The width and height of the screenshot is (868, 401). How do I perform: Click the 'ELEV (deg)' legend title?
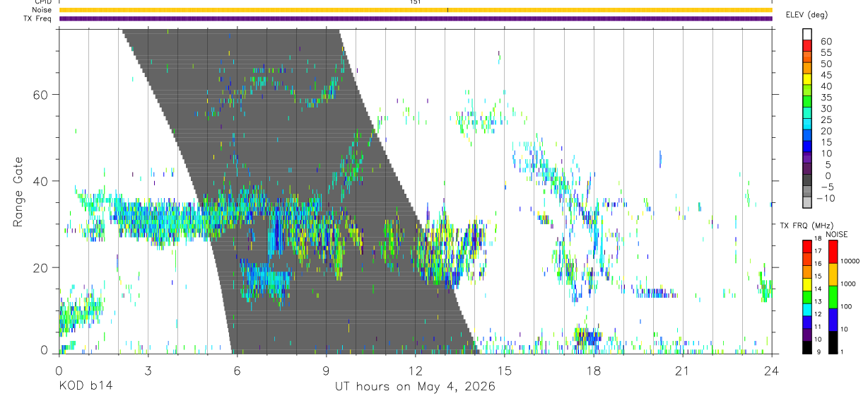tap(807, 15)
